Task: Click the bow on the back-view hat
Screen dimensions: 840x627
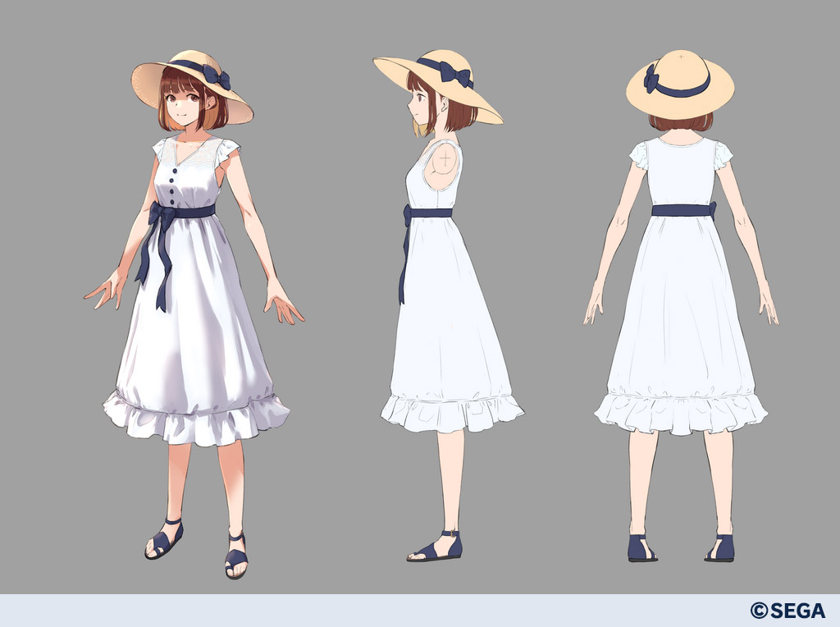Action: [651, 79]
